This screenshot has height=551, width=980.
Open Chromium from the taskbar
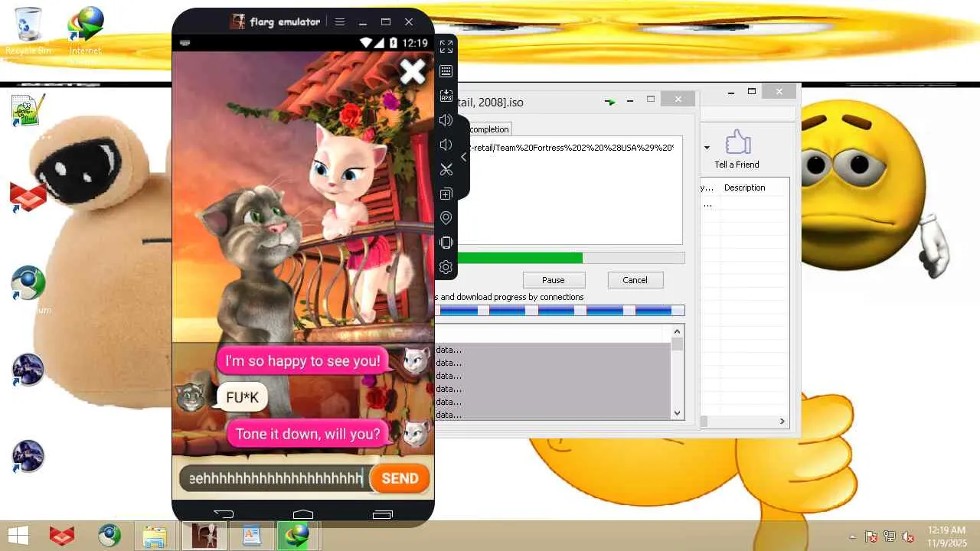(x=109, y=536)
